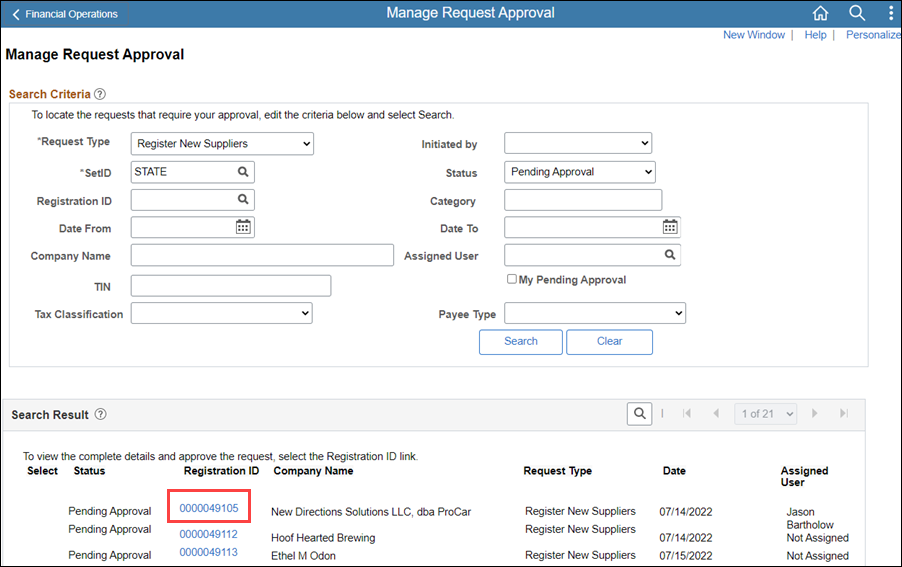Go back to Financial Operations
902x567 pixels.
[64, 14]
